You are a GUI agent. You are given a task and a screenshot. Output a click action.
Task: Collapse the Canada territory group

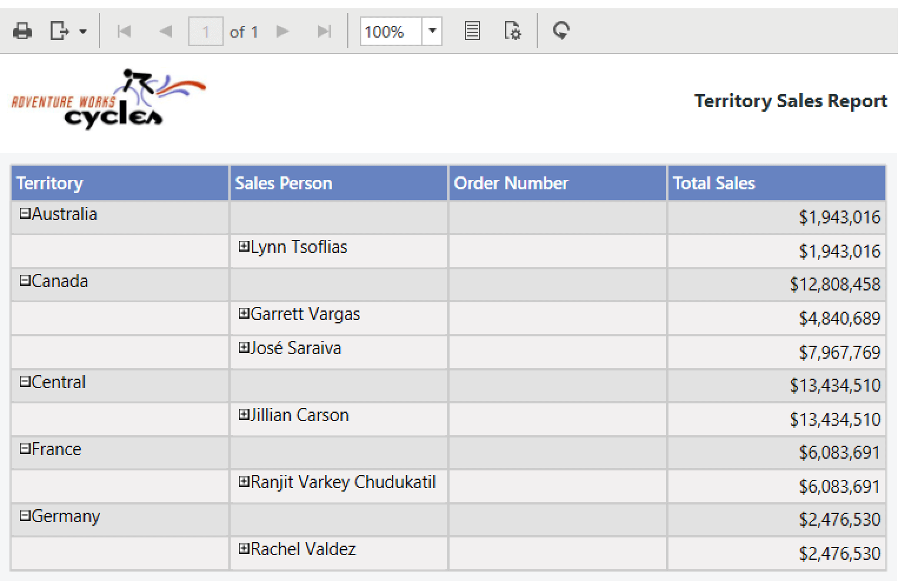point(25,281)
